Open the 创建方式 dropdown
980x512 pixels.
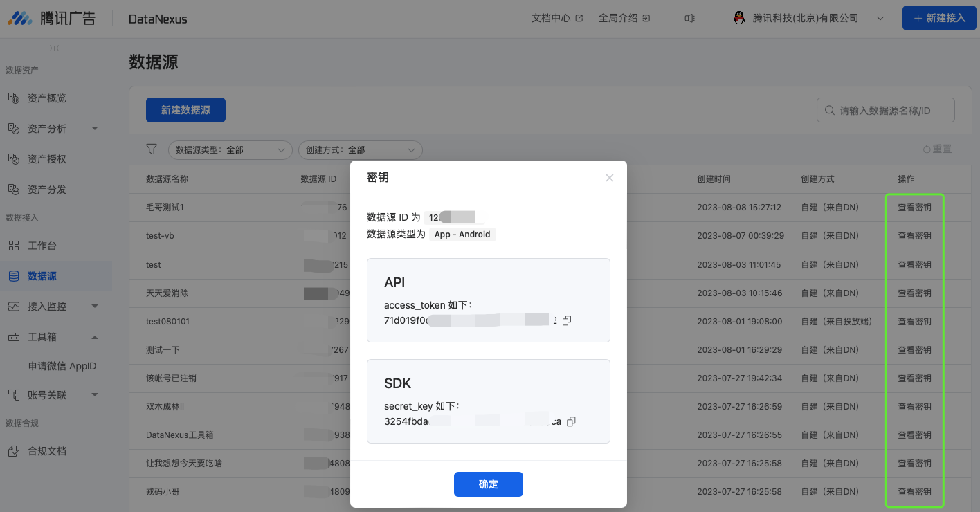pos(360,149)
